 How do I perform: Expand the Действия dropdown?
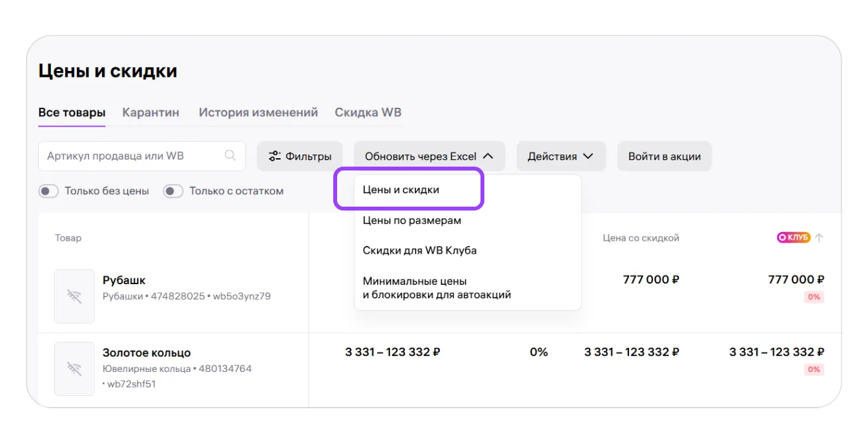[560, 156]
